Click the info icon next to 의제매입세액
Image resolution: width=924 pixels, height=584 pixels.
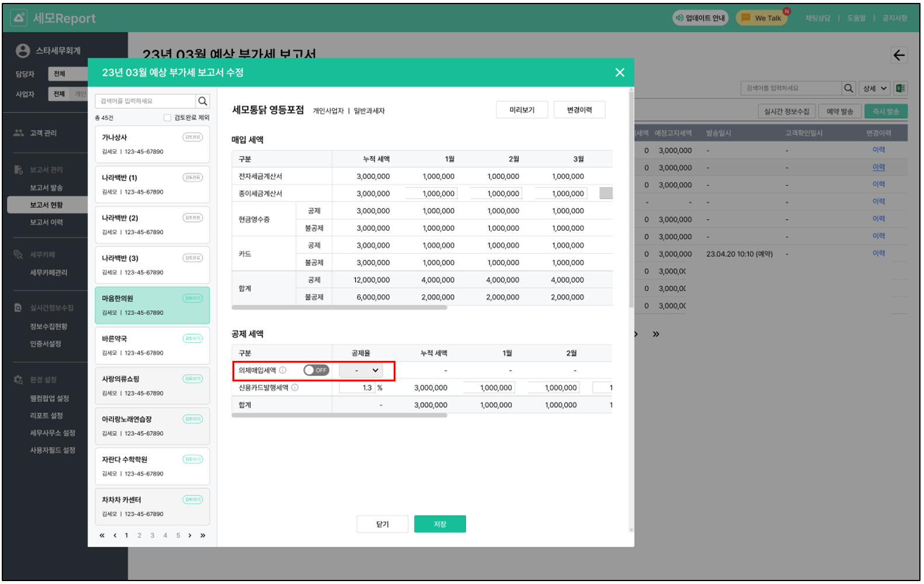tap(283, 370)
